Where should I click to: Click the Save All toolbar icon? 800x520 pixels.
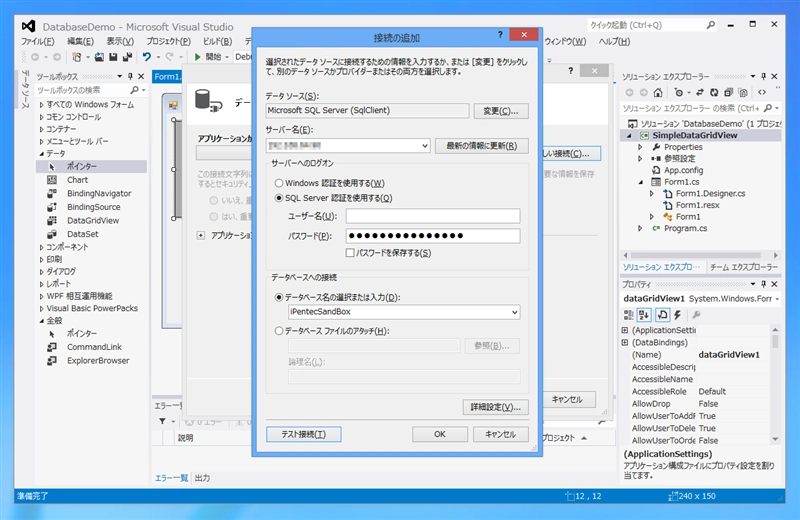(127, 57)
